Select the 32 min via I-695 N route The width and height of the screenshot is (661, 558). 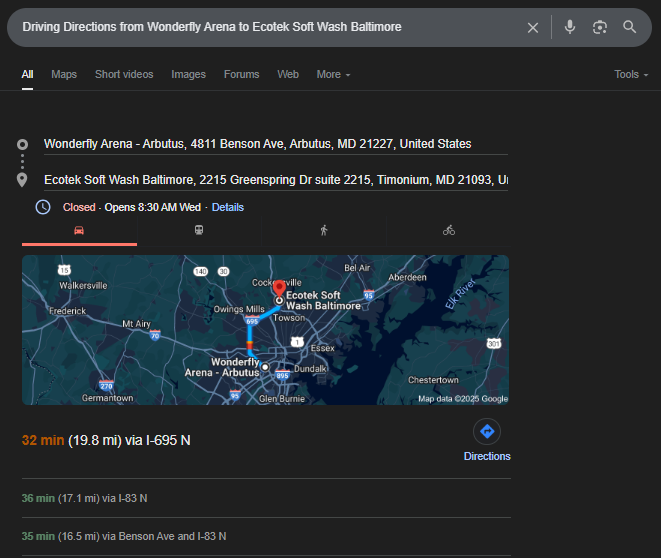pyautogui.click(x=106, y=440)
